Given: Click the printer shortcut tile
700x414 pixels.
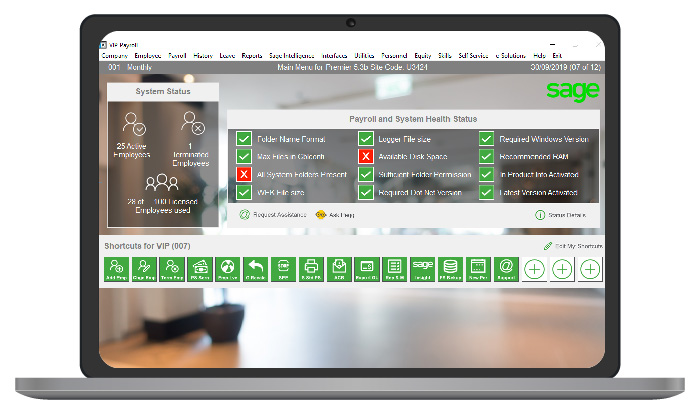Looking at the screenshot, I should coord(311,269).
